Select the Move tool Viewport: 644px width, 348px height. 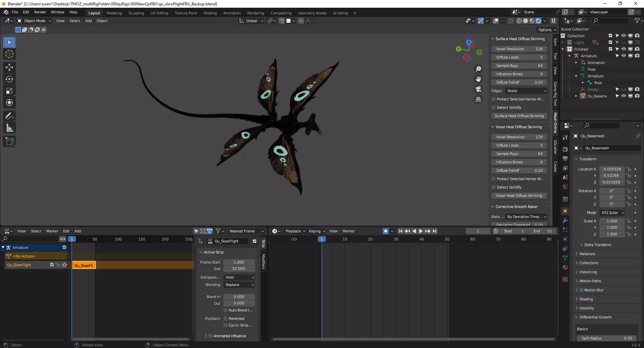9,67
